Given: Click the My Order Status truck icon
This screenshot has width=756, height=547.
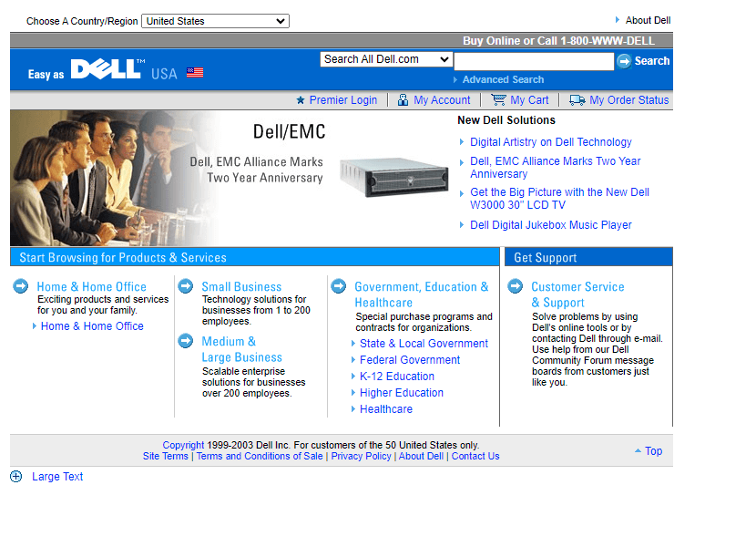Looking at the screenshot, I should tap(577, 100).
